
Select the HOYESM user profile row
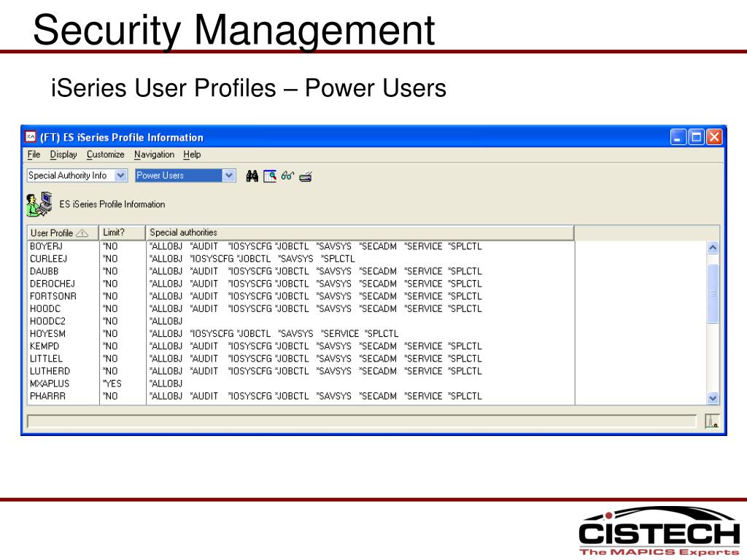(x=301, y=333)
